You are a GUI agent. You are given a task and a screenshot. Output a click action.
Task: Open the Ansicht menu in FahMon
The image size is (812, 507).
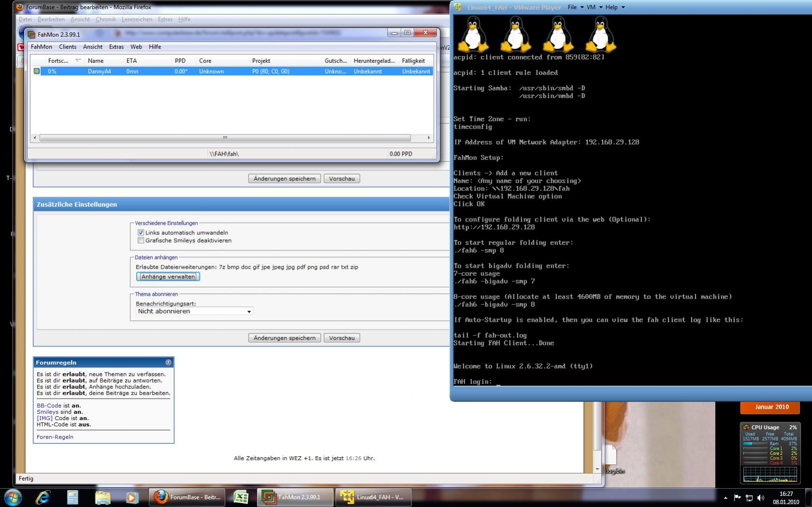tap(93, 47)
